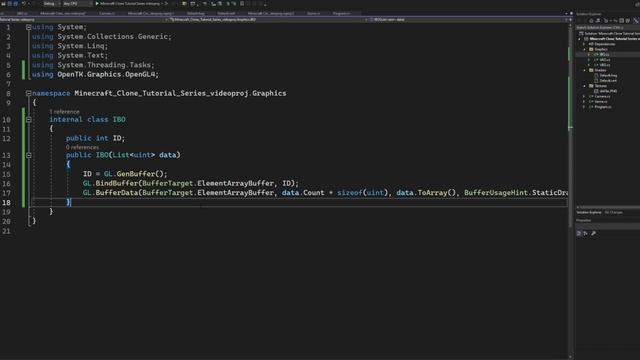Open the '0 references' CodeLens link
This screenshot has height=360, width=640.
coord(82,147)
